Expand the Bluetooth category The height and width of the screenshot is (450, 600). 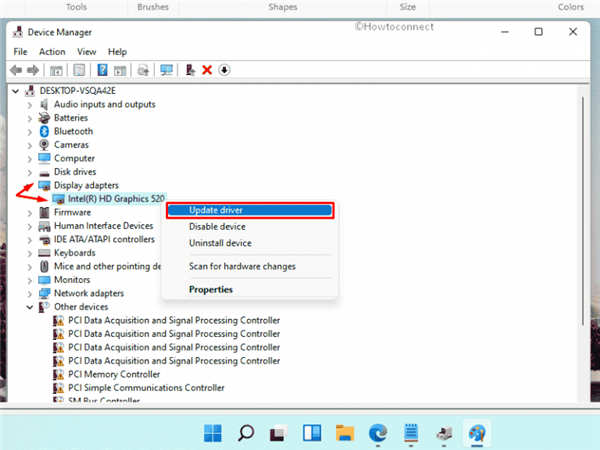coord(30,132)
